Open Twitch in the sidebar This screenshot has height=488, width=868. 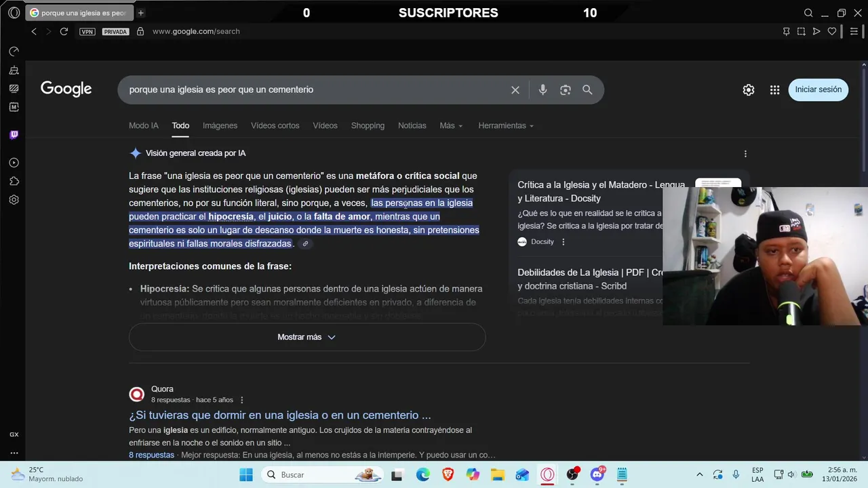[14, 135]
